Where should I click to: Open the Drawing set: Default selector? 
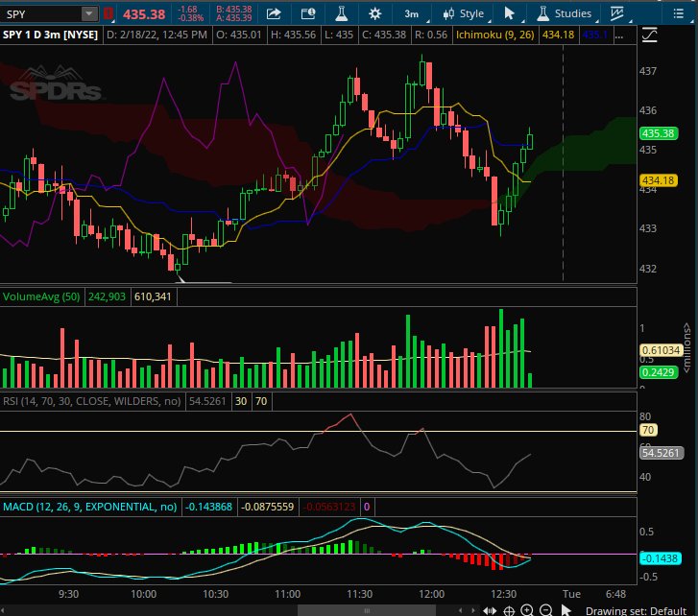[636, 610]
